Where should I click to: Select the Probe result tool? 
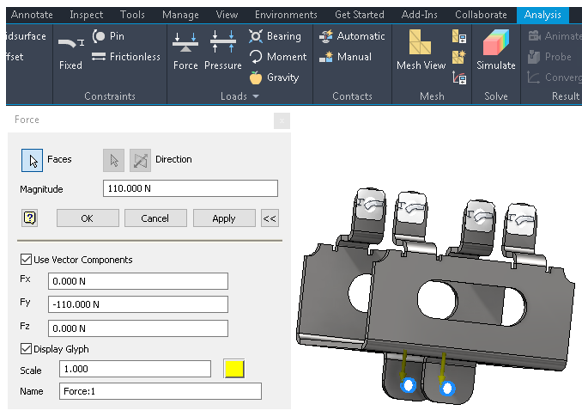[x=550, y=57]
